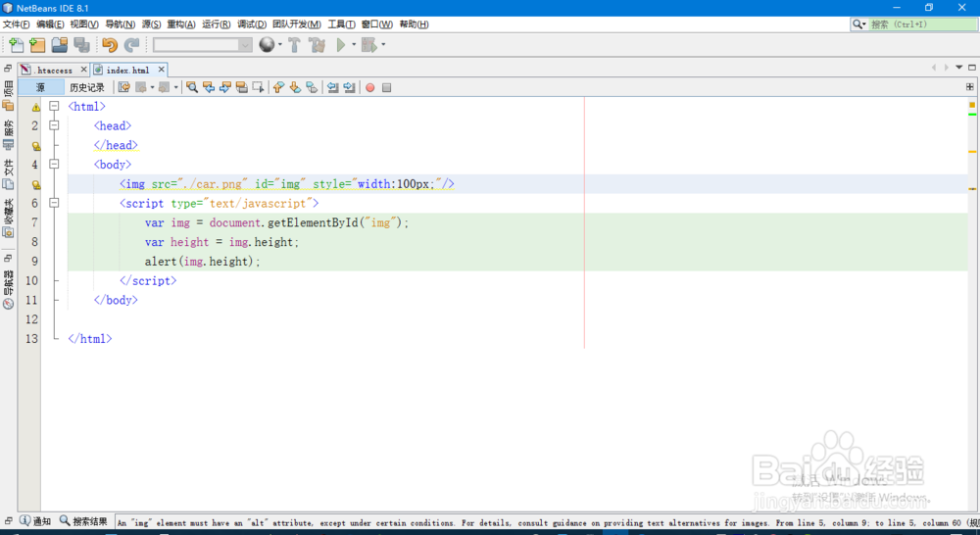
Task: Open the editor document list dropdown
Action: coord(958,68)
